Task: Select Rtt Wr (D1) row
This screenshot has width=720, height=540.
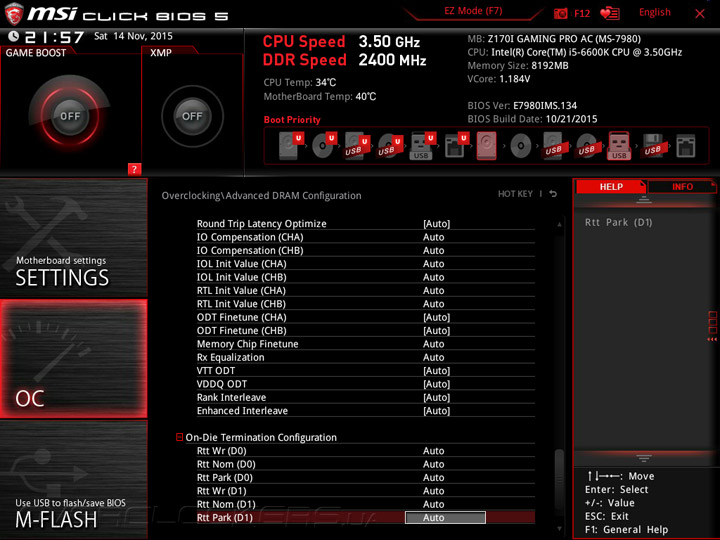Action: click(366, 490)
